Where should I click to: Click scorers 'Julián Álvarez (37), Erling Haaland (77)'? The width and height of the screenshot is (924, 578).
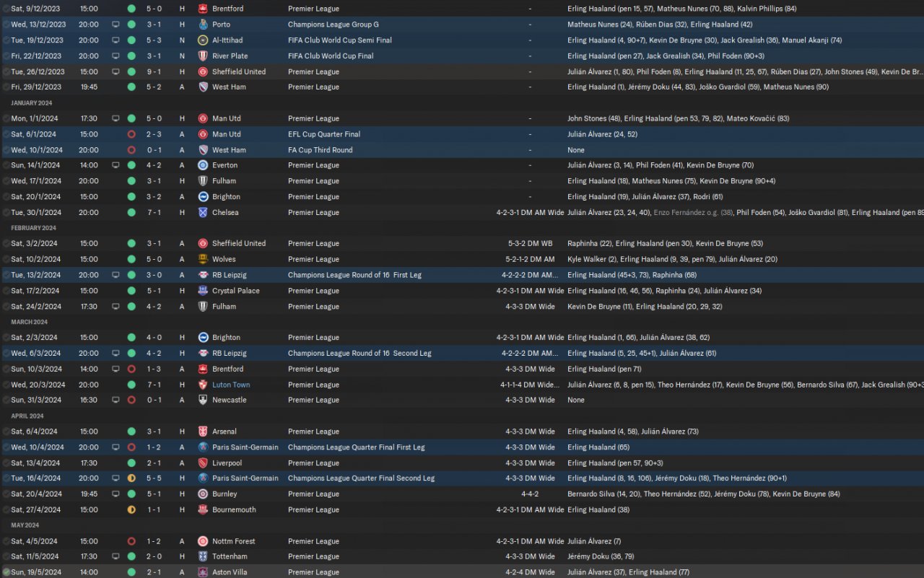point(628,572)
